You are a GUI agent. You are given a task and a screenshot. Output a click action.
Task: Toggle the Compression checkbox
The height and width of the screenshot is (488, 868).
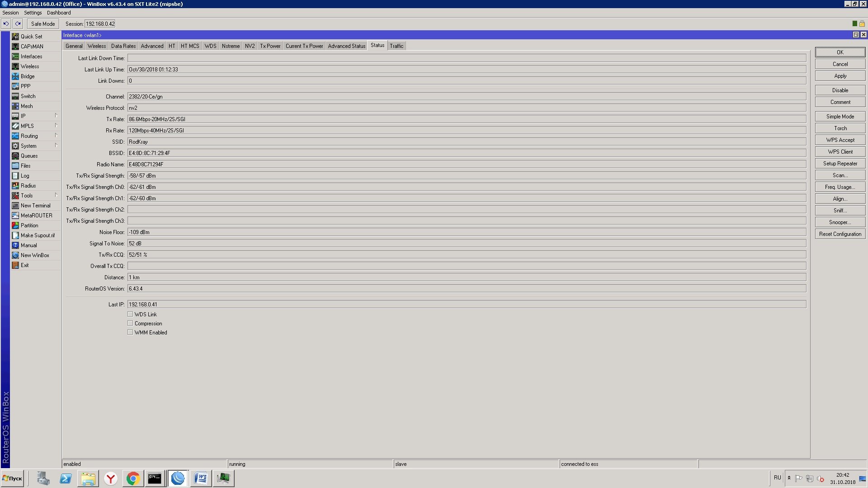coord(130,323)
